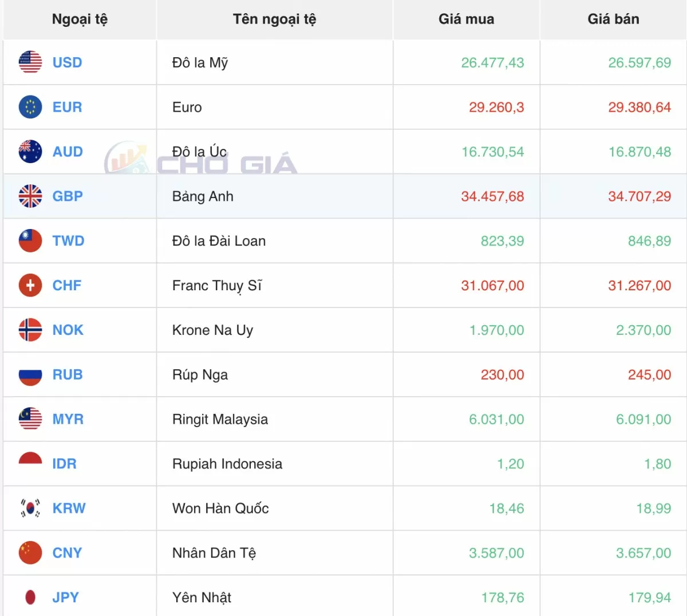The height and width of the screenshot is (616, 687).
Task: Select the Australian flag icon
Action: click(30, 152)
